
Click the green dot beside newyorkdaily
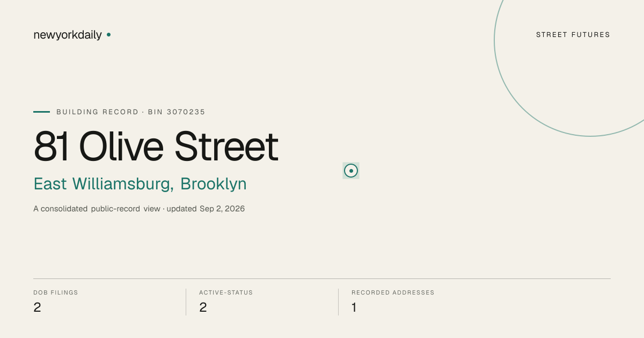point(108,34)
